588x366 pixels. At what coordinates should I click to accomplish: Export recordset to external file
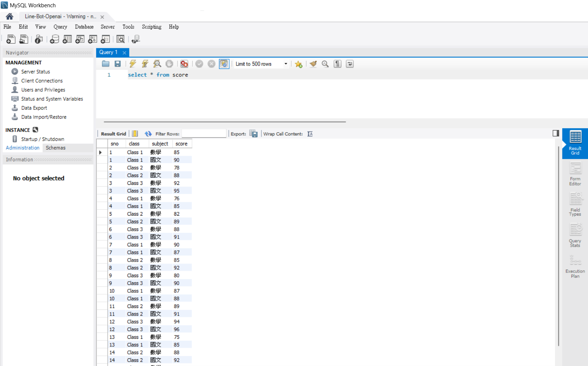point(254,134)
